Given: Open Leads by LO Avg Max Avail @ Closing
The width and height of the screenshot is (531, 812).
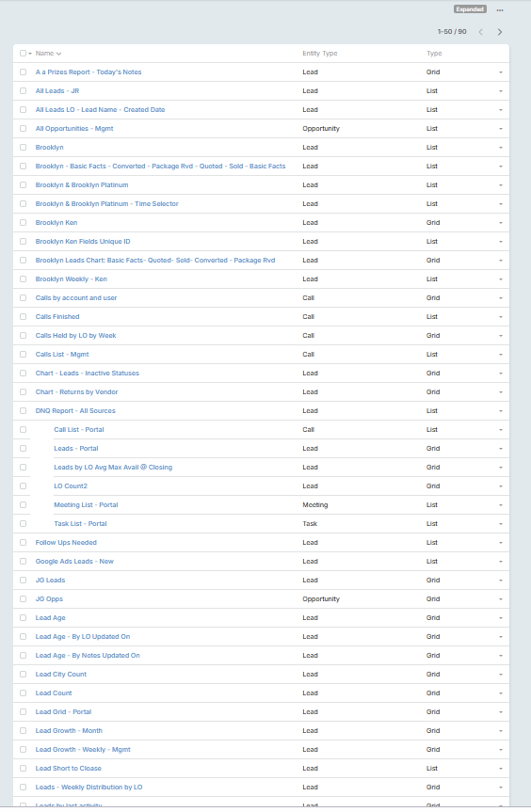Looking at the screenshot, I should click(113, 467).
